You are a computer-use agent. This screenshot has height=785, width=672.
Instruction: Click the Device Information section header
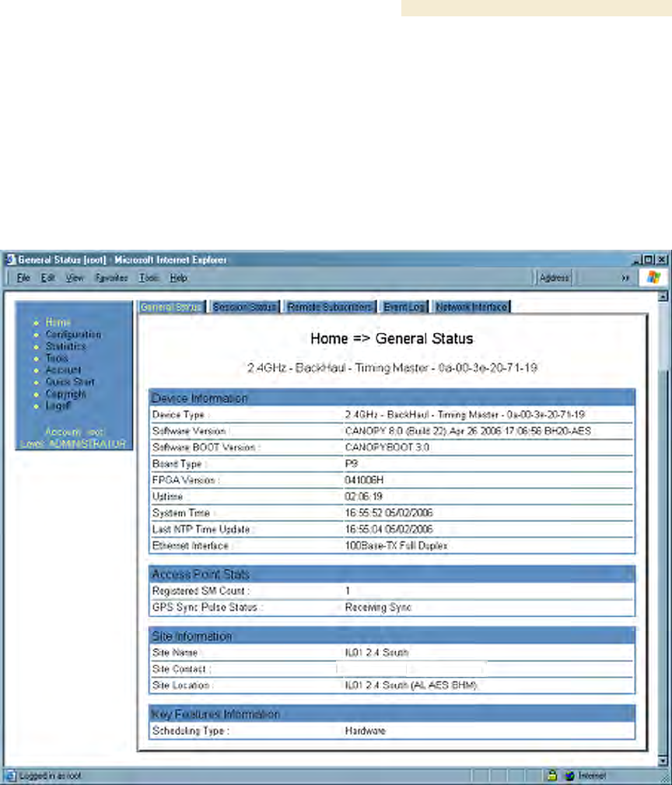coord(392,398)
